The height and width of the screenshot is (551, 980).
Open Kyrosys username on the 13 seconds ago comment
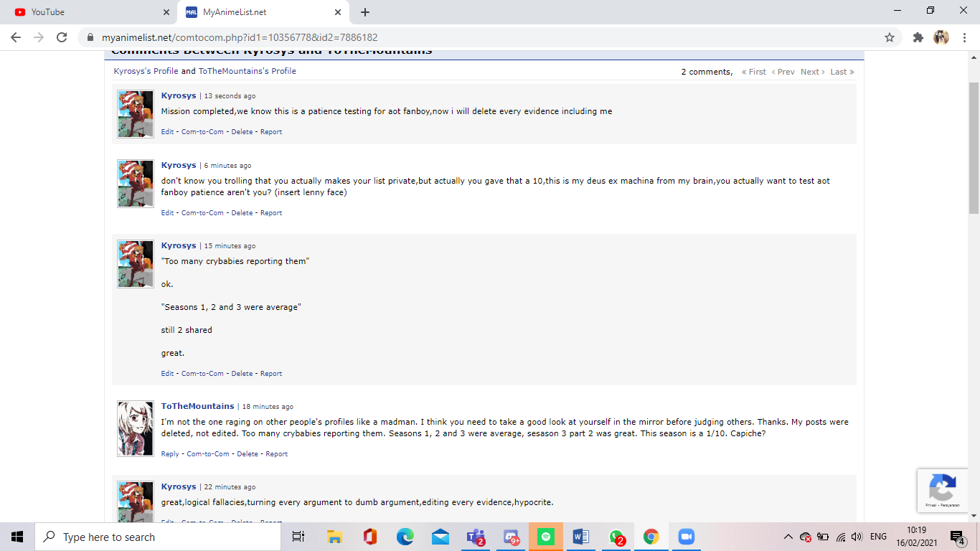pyautogui.click(x=179, y=95)
